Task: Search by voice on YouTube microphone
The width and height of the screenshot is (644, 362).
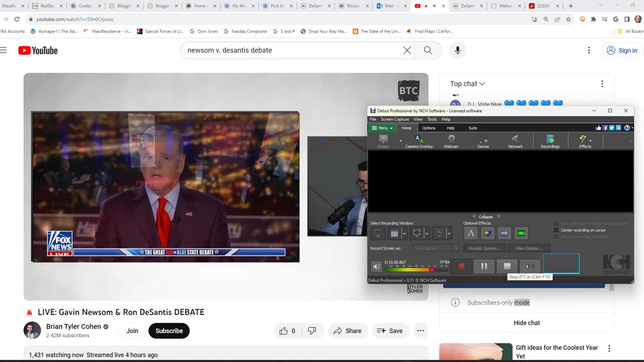Action: [x=457, y=50]
